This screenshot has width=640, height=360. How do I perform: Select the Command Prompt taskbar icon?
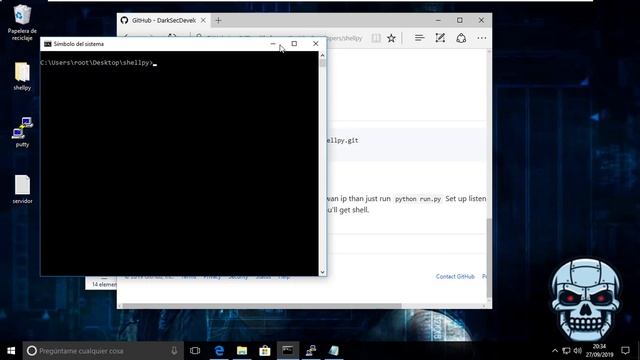288,351
